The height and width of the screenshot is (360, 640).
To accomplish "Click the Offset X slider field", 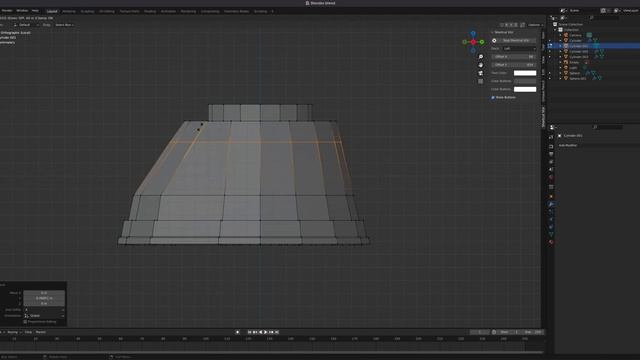I will 513,57.
